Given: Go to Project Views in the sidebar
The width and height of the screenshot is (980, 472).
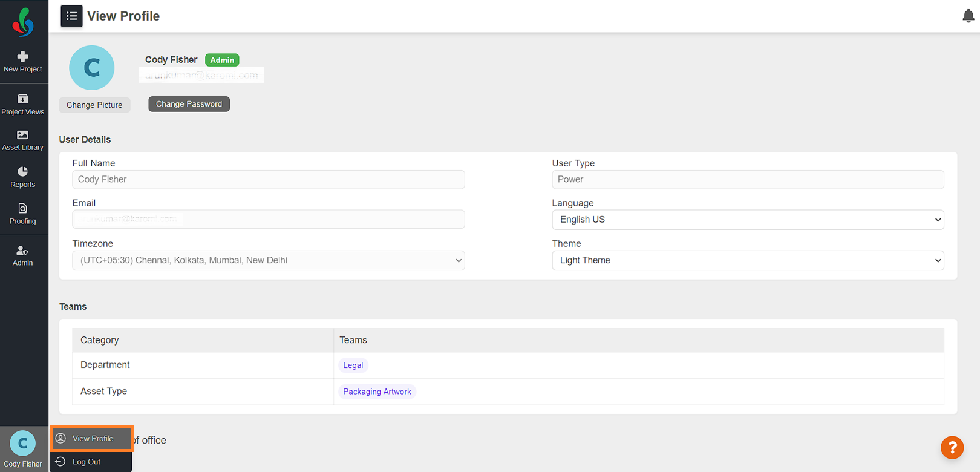Looking at the screenshot, I should click(23, 105).
